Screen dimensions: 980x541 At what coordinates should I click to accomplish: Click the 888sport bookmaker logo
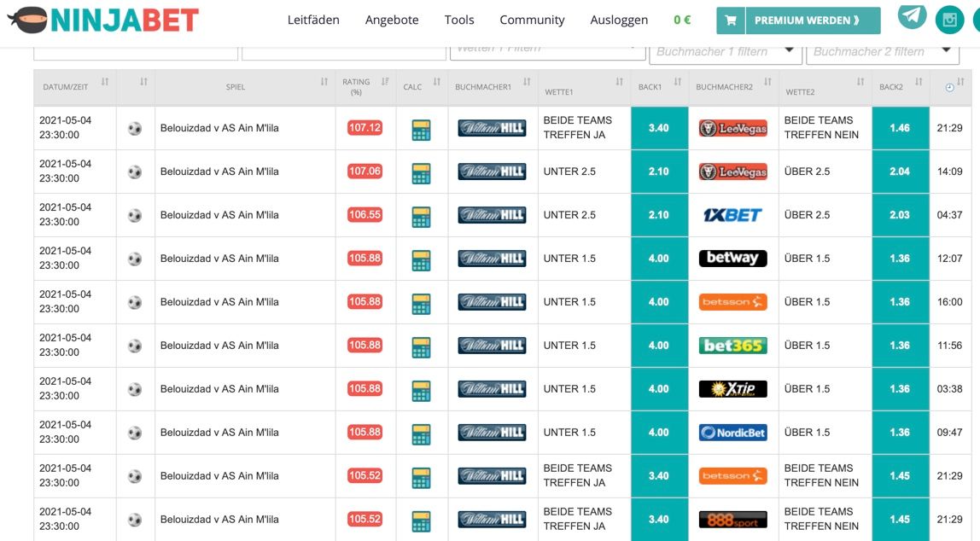(733, 519)
